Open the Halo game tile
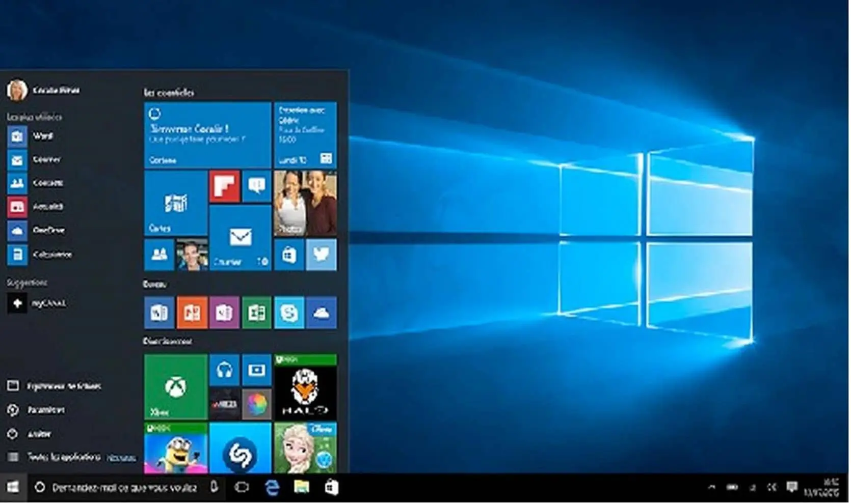The height and width of the screenshot is (504, 851). [x=305, y=387]
